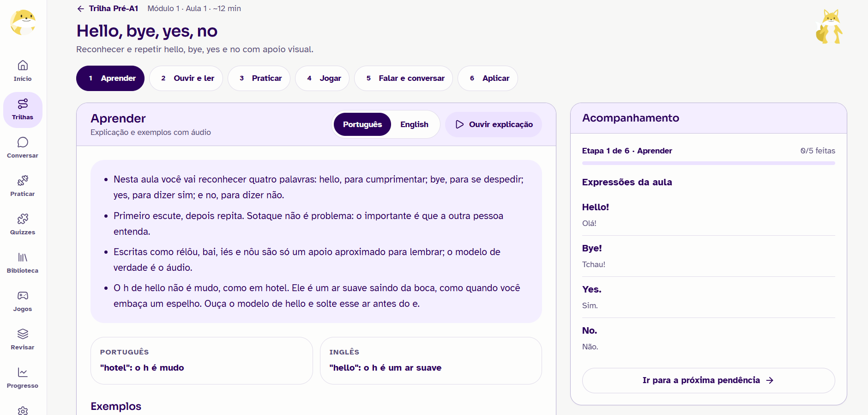The image size is (868, 415).
Task: Open Progresso chart icon
Action: click(x=23, y=372)
